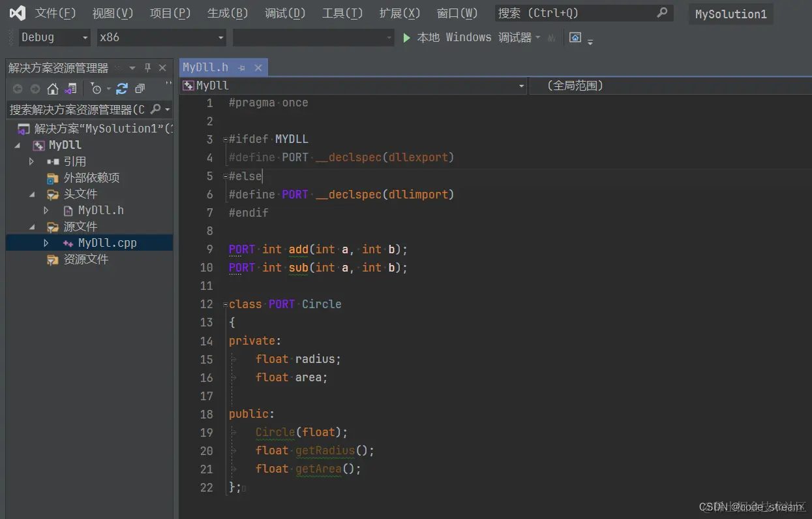Click the Visual Studio logo icon
Viewport: 812px width, 519px height.
pyautogui.click(x=18, y=13)
